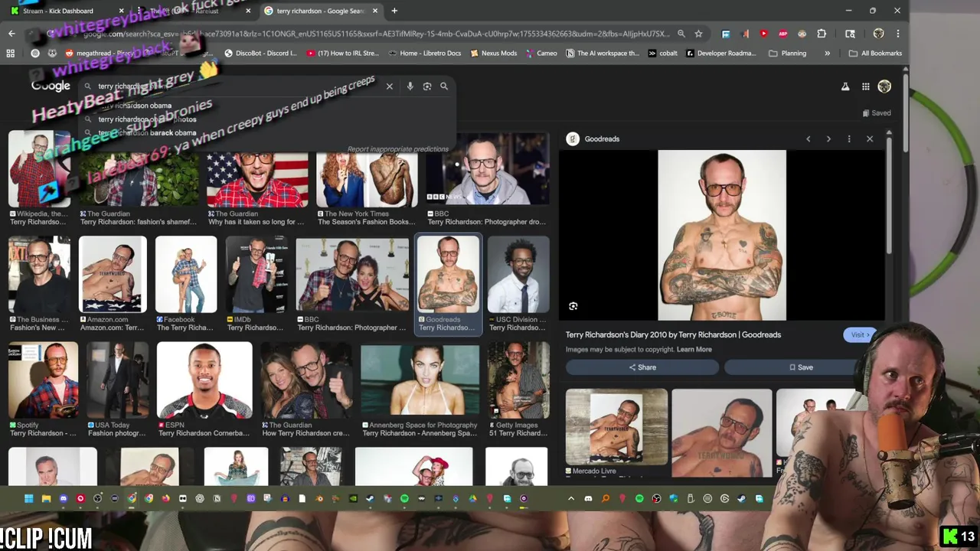
Task: Open the AdBlock Plus extension icon
Action: tap(782, 34)
